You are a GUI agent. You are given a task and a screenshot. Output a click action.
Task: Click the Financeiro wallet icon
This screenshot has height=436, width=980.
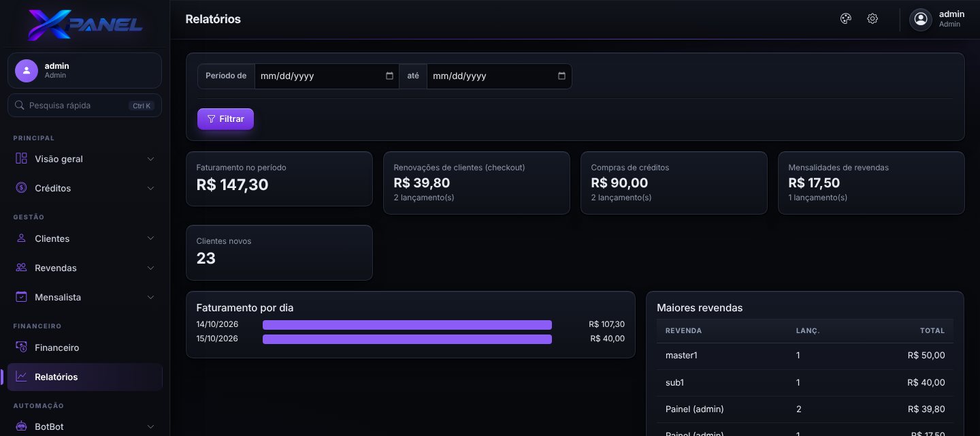21,347
